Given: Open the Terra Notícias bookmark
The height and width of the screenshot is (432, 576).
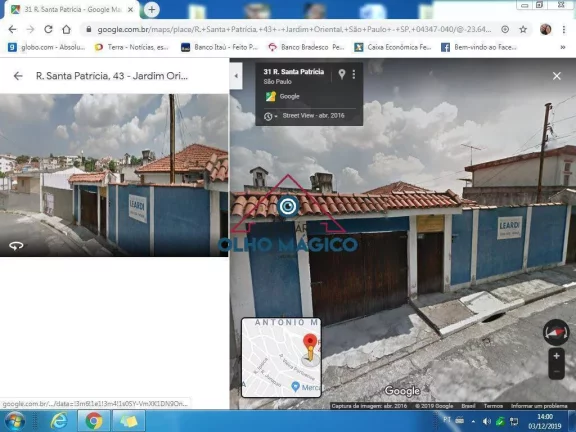Looking at the screenshot, I should point(131,47).
